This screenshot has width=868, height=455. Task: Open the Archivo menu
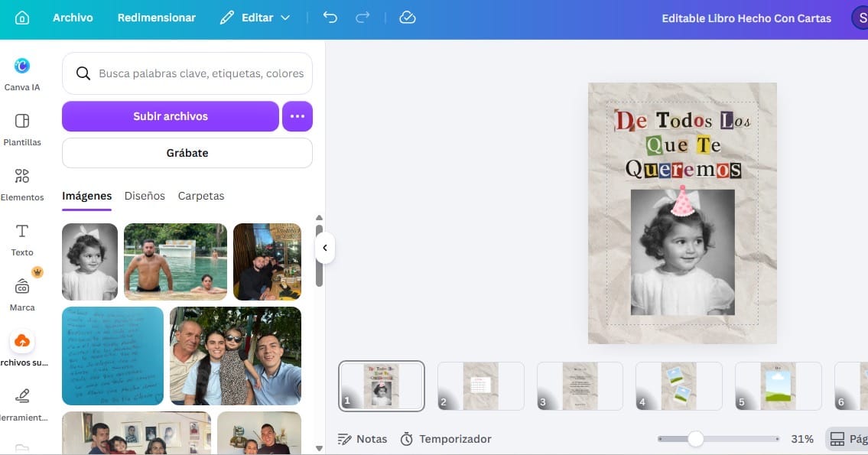click(73, 18)
